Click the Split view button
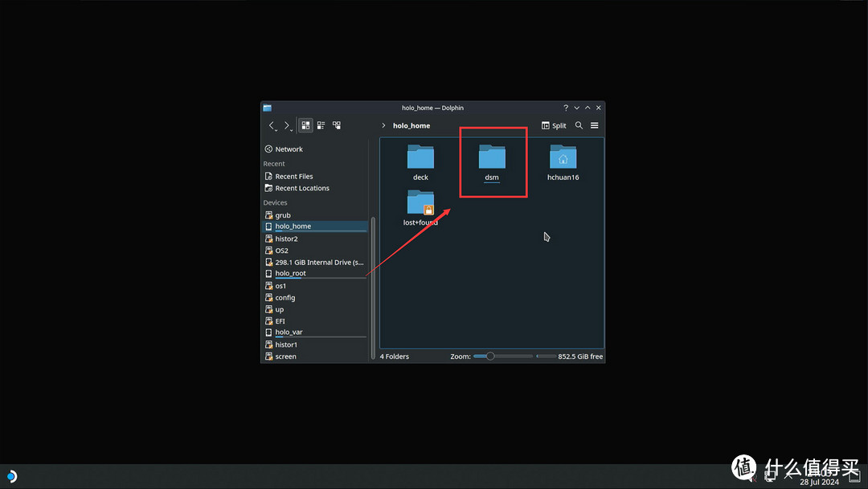 coord(554,126)
